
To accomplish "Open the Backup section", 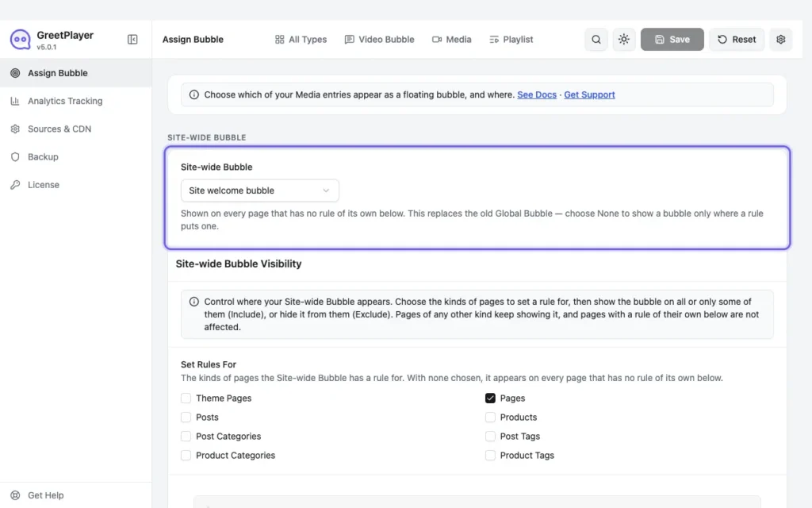I will point(75,157).
